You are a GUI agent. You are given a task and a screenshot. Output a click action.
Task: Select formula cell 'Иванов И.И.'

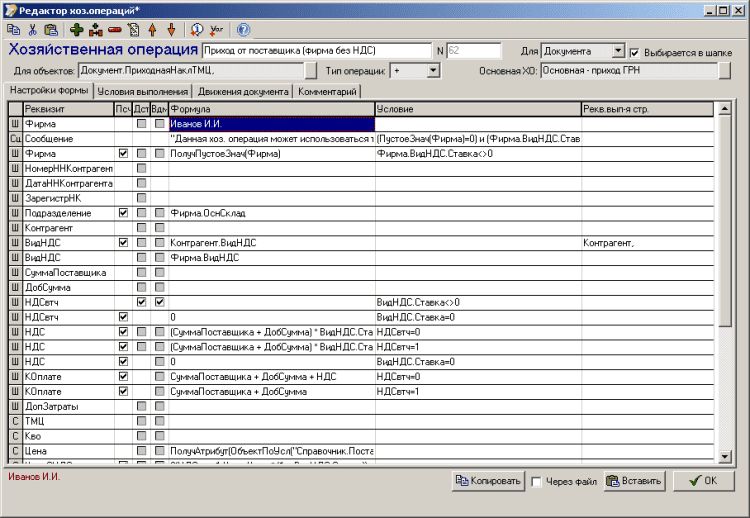[272, 124]
